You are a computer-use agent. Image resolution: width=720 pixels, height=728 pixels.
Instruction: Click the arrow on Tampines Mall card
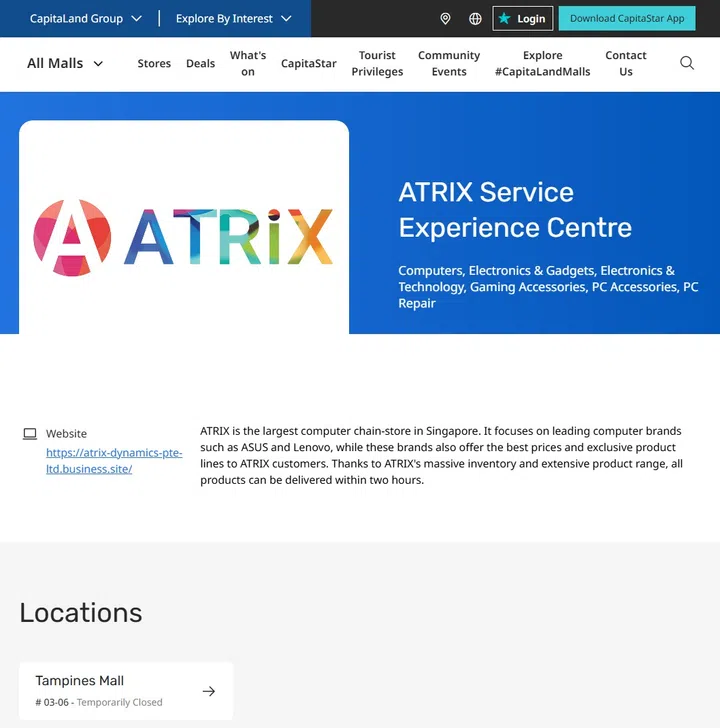point(208,691)
